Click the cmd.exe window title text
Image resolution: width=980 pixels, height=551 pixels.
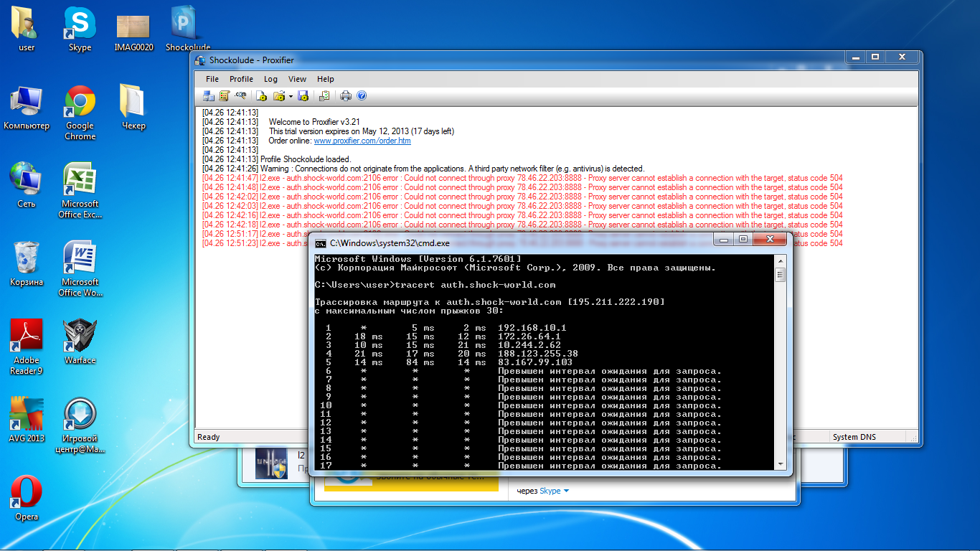pos(390,243)
